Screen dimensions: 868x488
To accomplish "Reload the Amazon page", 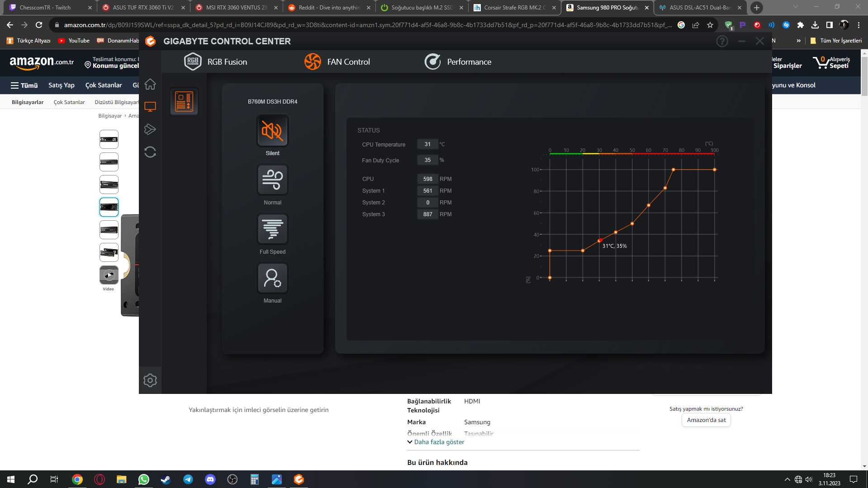I will click(x=39, y=25).
